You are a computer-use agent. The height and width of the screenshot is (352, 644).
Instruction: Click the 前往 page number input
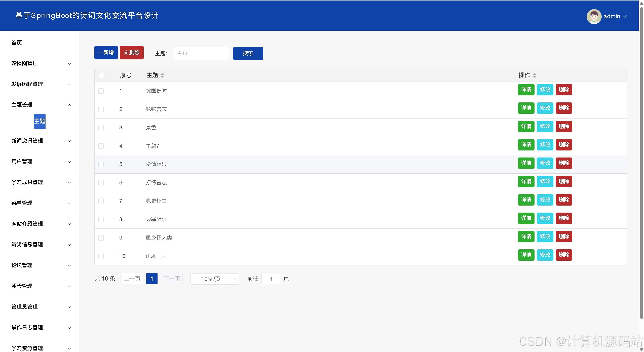tap(271, 279)
